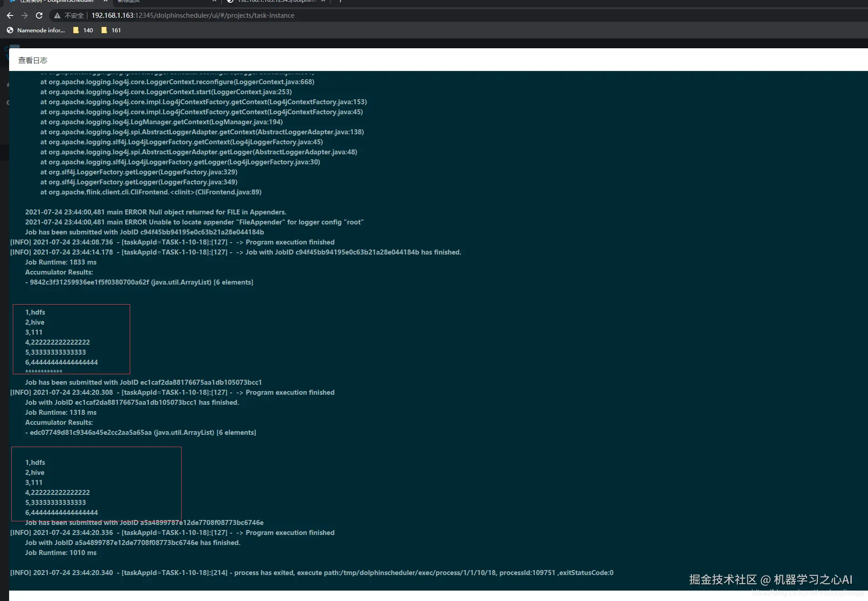Click the 'JobID a5a48997 has finished' line
The image size is (868, 601).
[133, 543]
